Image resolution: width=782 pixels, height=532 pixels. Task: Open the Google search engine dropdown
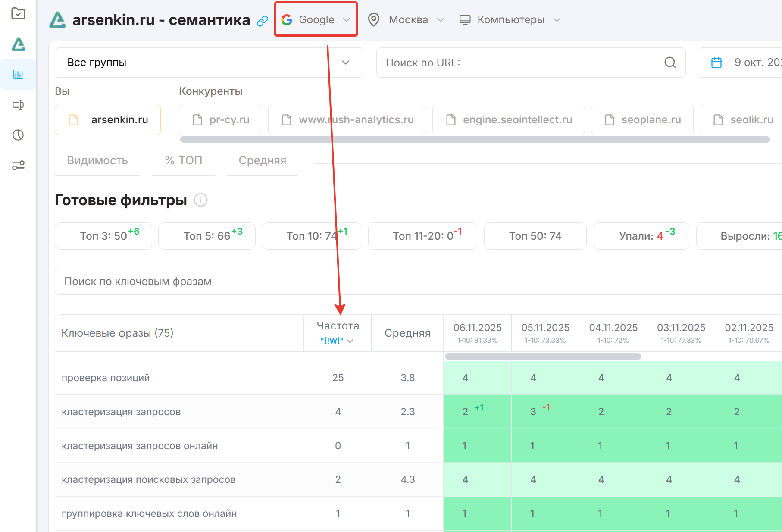(x=316, y=20)
